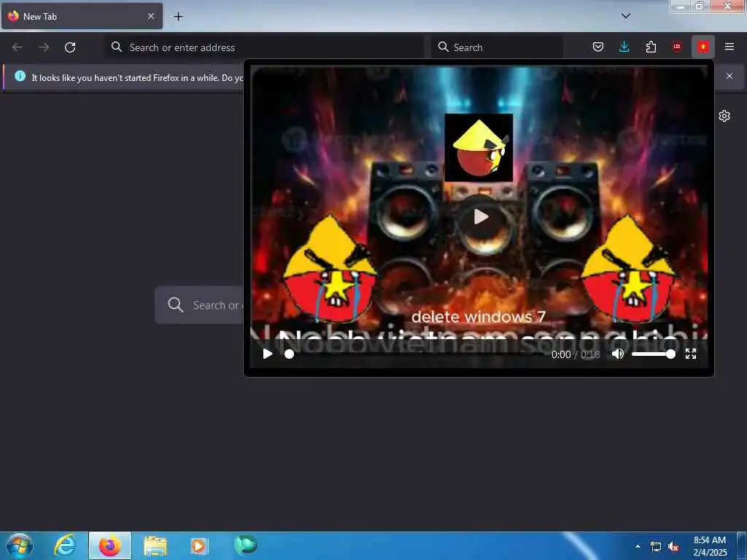Open Windows Explorer folder on taskbar
This screenshot has height=560, width=747.
pos(155,545)
